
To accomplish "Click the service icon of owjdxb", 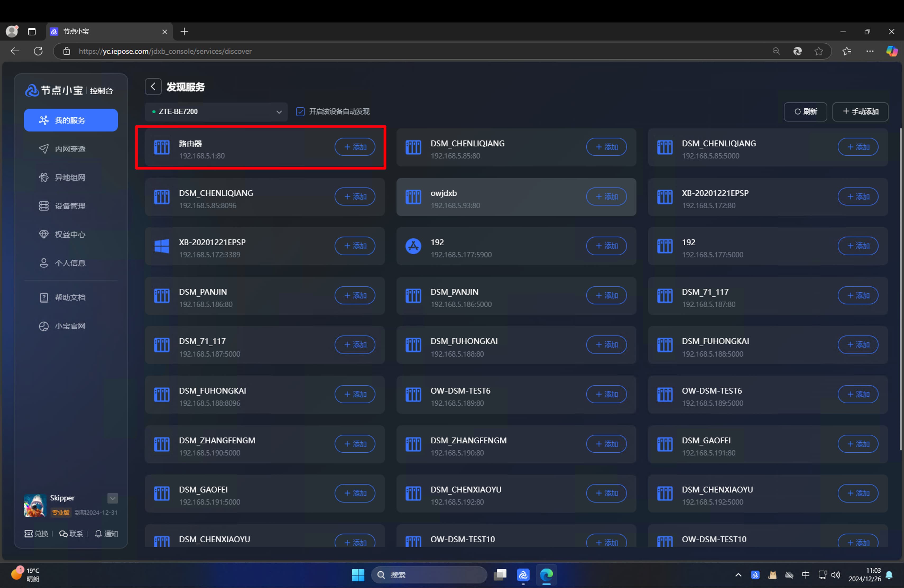I will point(413,197).
